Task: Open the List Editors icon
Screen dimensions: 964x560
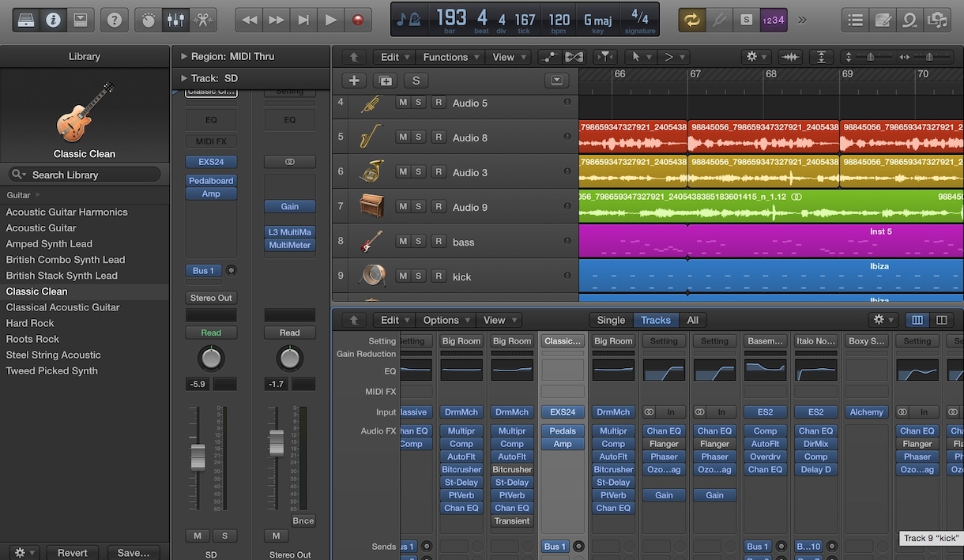Action: tap(856, 20)
